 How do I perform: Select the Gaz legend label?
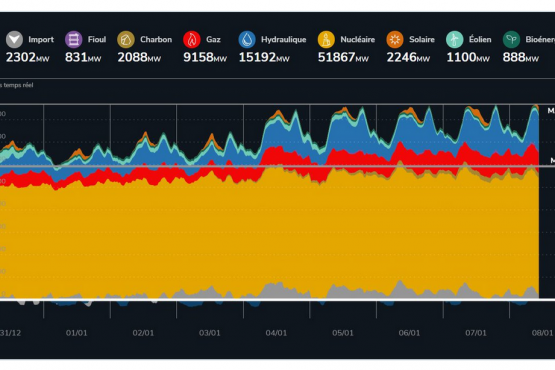[213, 39]
